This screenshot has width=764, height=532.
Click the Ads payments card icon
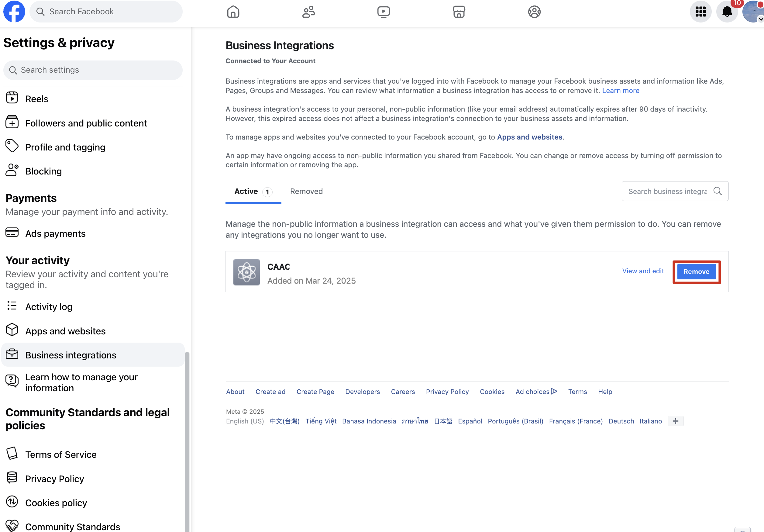12,233
